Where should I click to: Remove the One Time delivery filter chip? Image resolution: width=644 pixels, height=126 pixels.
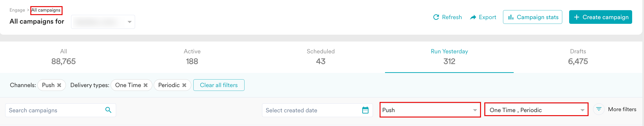click(145, 85)
